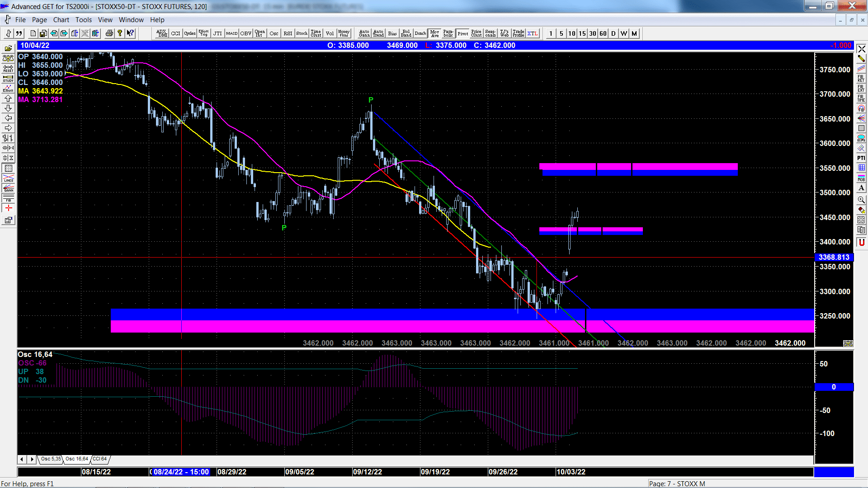Click the right arrow scroll icon
Viewport: 868px width, 488px height.
coord(8,128)
